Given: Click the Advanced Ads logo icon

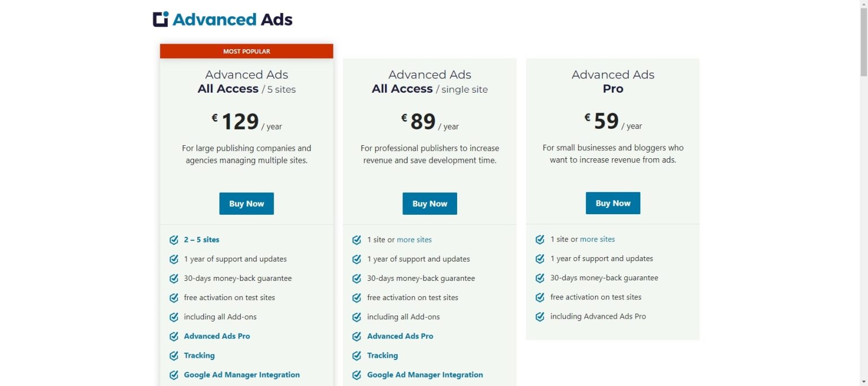Looking at the screenshot, I should coord(160,18).
